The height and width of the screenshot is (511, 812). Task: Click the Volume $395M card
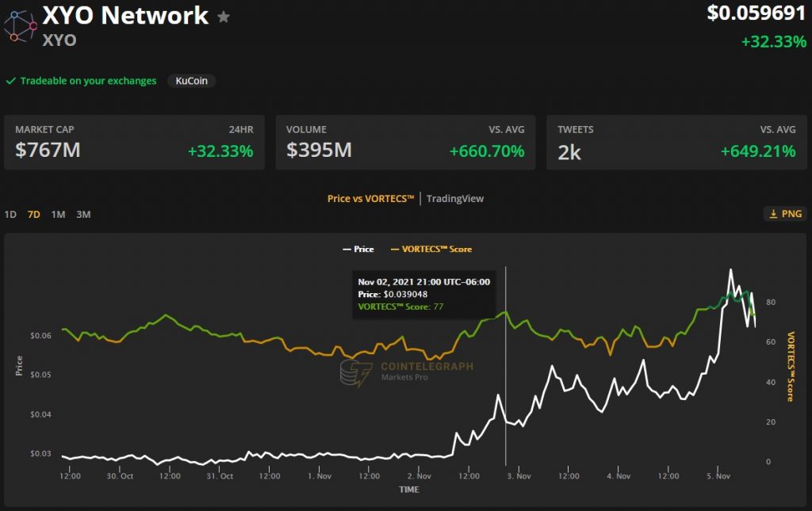pyautogui.click(x=405, y=143)
